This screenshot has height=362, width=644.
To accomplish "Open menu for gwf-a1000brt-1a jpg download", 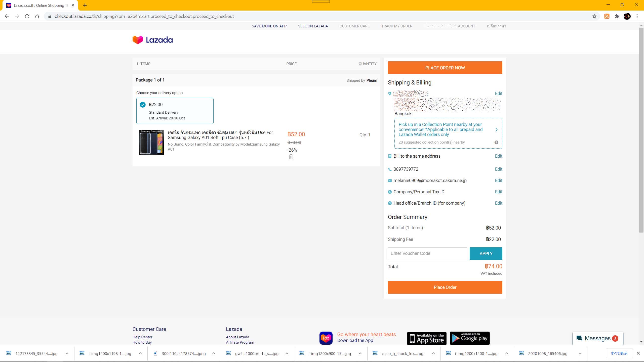I will 287,353.
